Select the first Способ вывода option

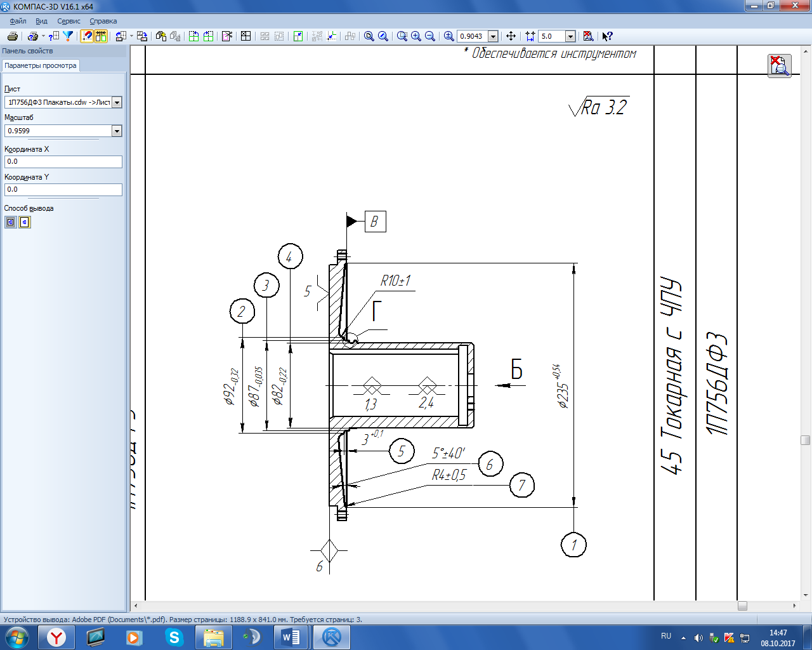click(x=11, y=222)
